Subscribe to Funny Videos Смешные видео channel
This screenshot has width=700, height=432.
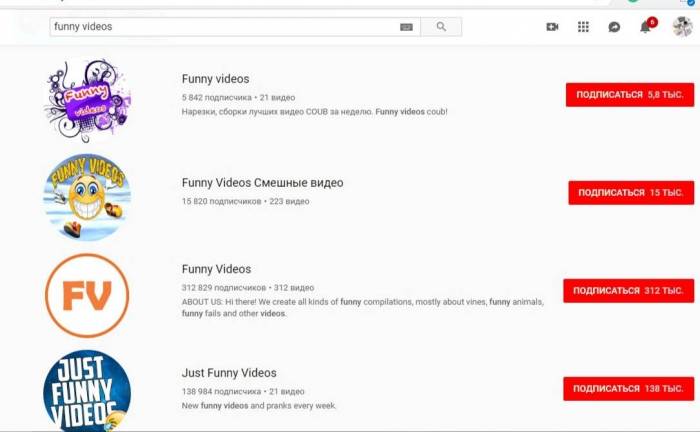630,192
